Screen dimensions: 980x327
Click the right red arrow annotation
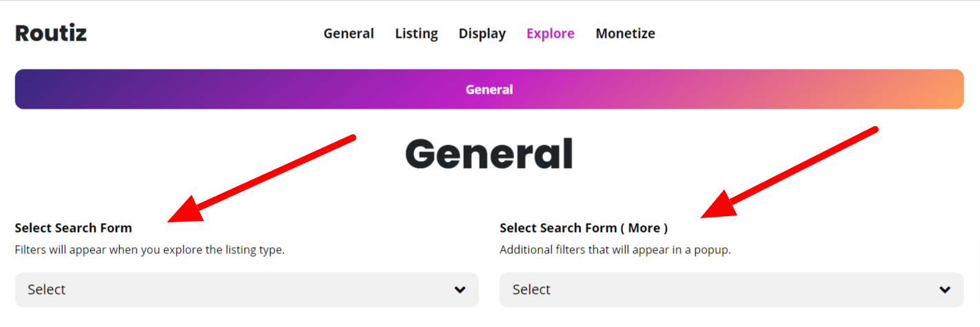pyautogui.click(x=789, y=173)
